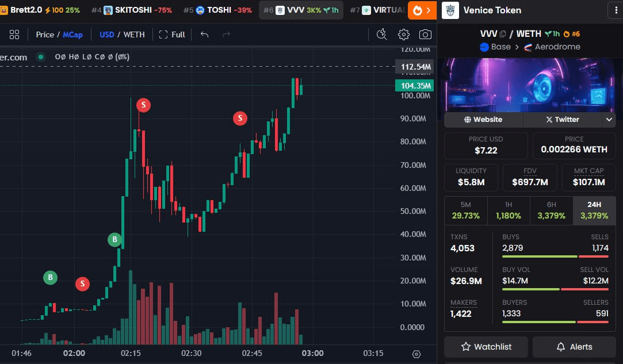Click the sell marker near 20M
Viewport: 623px width, 364px height.
coord(83,283)
